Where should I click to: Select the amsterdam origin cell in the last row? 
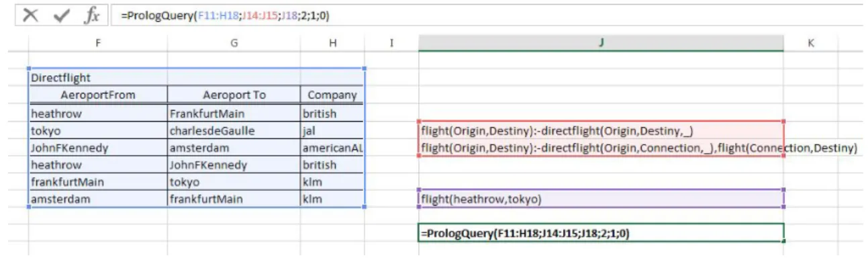click(x=98, y=199)
